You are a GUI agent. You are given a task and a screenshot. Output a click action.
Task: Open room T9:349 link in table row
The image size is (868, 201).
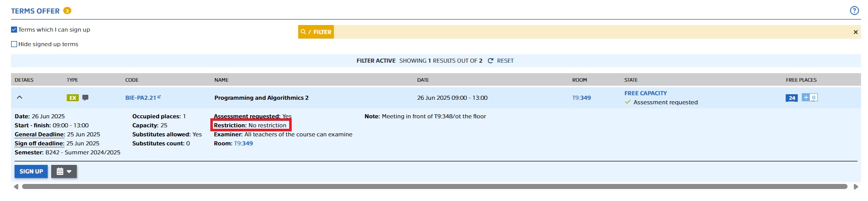(x=581, y=98)
